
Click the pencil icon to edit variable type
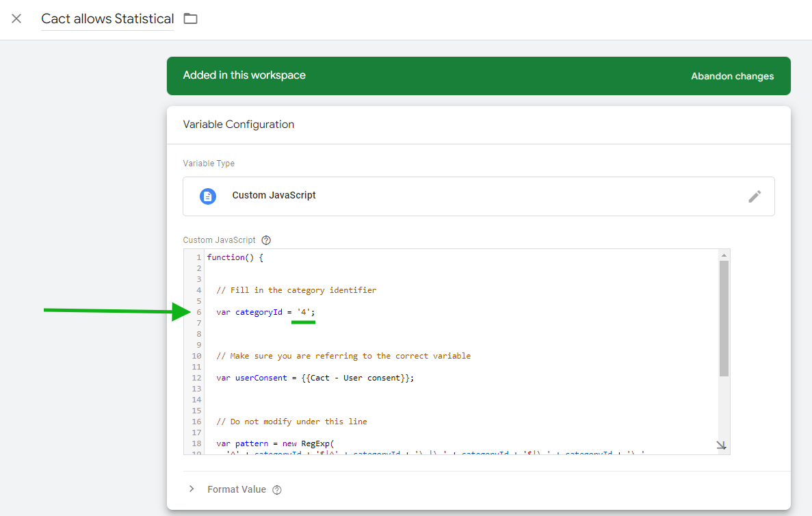(x=754, y=196)
